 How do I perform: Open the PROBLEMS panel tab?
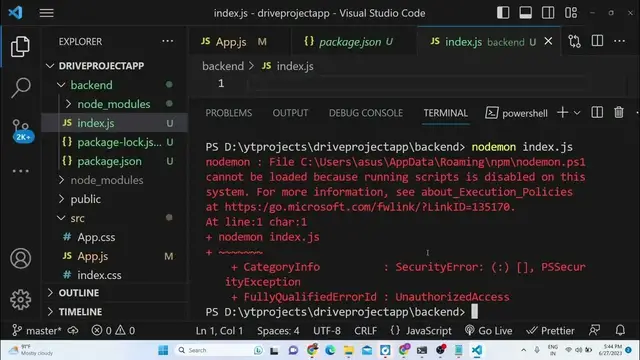229,113
